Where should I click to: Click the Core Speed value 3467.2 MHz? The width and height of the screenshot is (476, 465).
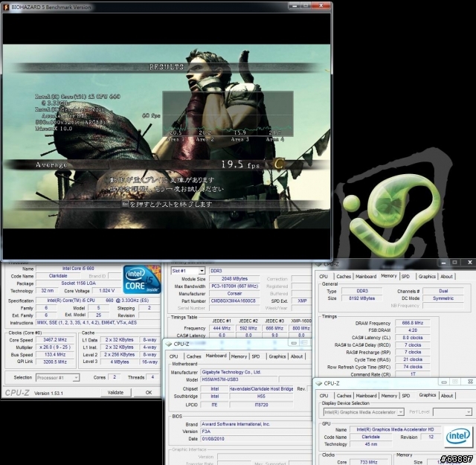[55, 340]
